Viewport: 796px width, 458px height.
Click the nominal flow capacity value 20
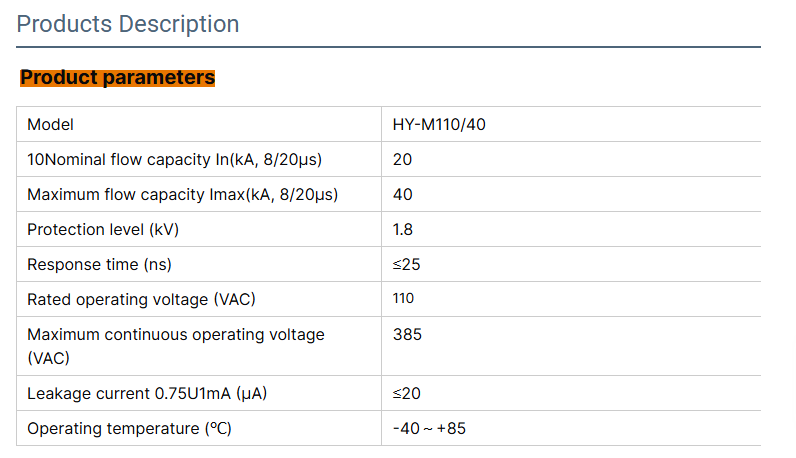pos(403,160)
